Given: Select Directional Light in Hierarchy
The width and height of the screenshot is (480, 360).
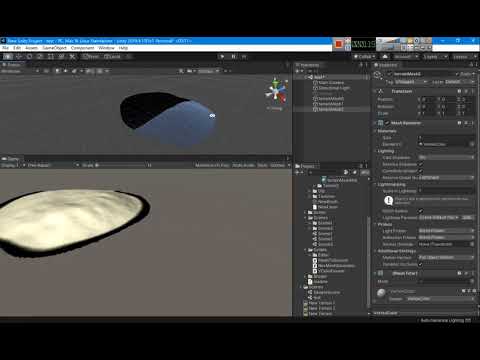Looking at the screenshot, I should 334,88.
